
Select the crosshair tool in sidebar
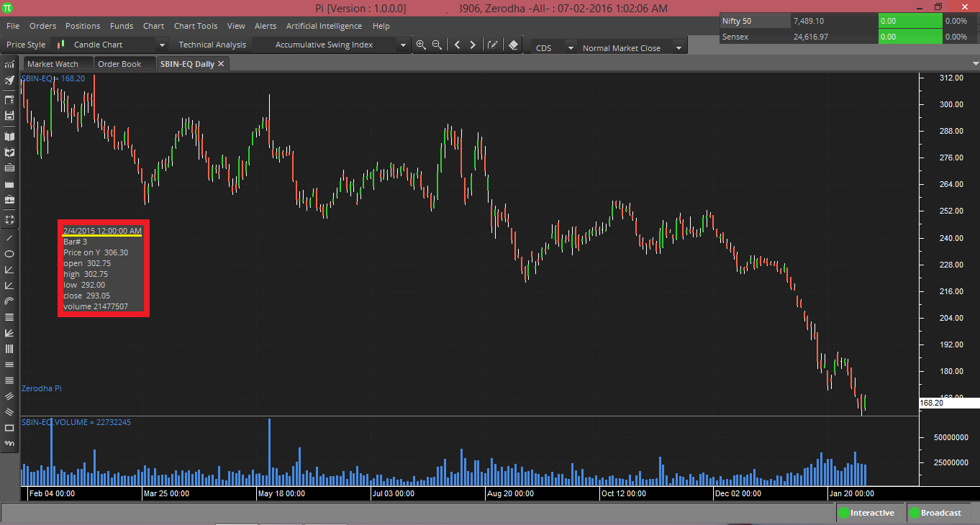pyautogui.click(x=9, y=219)
